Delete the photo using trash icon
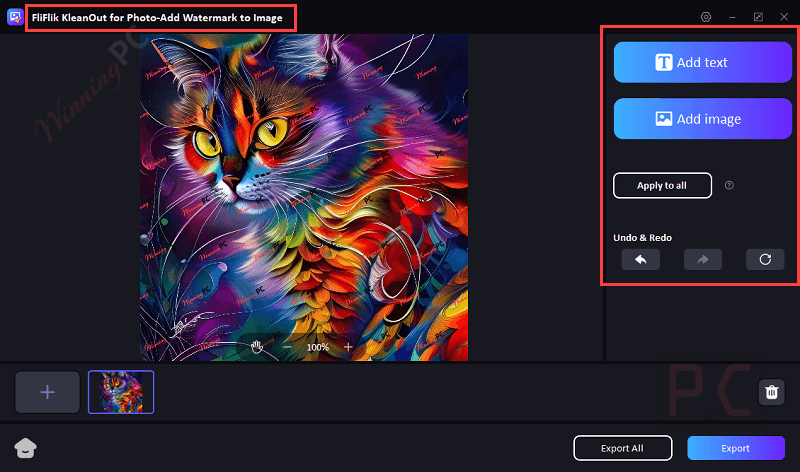The image size is (800, 472). tap(772, 392)
